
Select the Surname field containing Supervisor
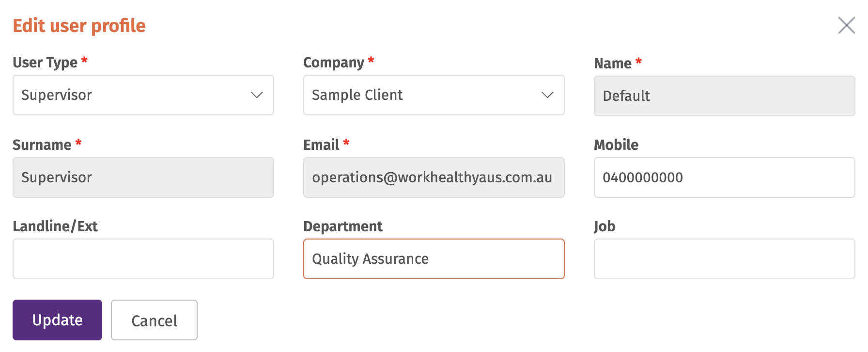(143, 177)
